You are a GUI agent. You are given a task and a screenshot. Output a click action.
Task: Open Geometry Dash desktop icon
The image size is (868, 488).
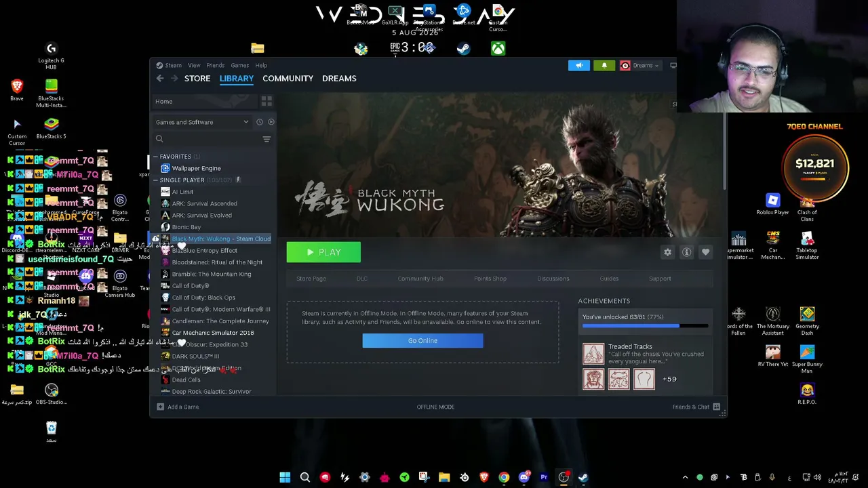pos(807,321)
